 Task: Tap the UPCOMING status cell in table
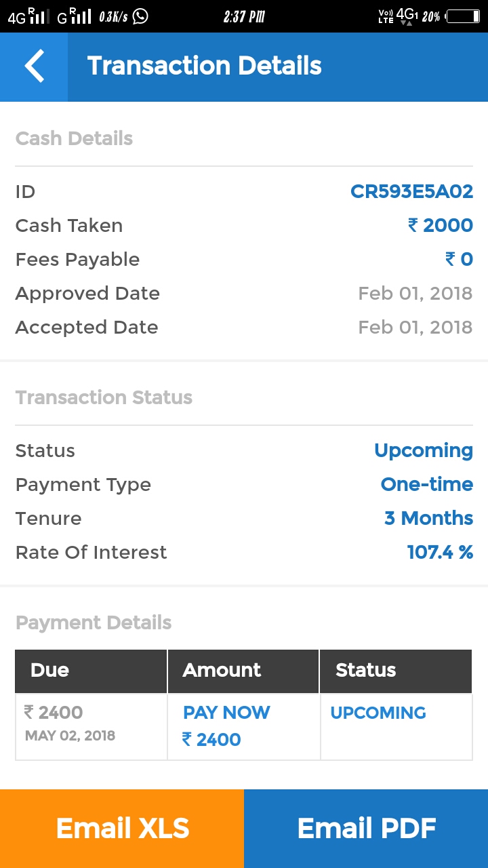(378, 713)
